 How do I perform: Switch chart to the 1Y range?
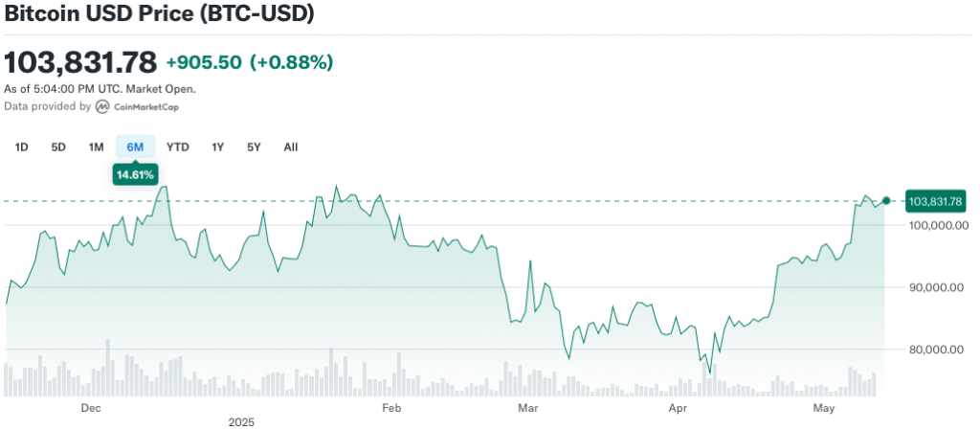pos(217,147)
